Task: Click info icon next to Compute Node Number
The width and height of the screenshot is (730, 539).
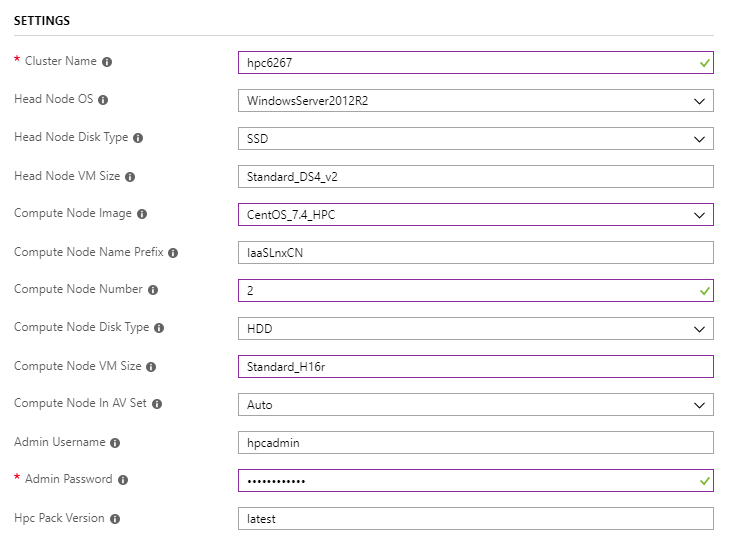Action: tap(153, 290)
